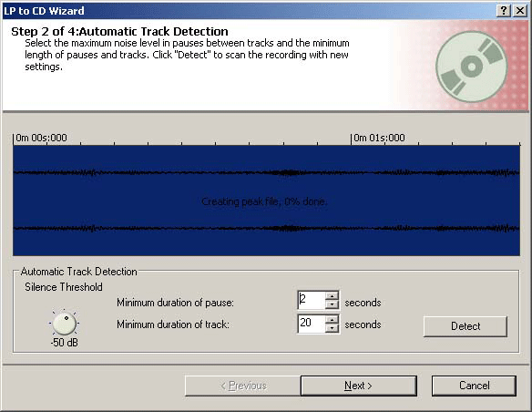Click the CD disc icon in header
The height and width of the screenshot is (412, 532).
tap(471, 67)
